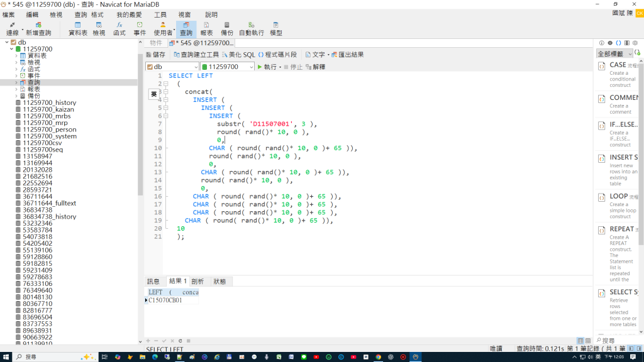Toggle the code snippet braces icon in right panel

[619, 43]
